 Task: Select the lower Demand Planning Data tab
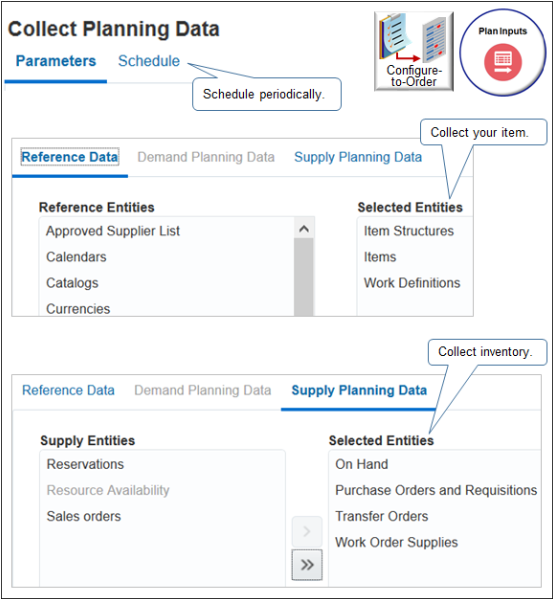(202, 390)
